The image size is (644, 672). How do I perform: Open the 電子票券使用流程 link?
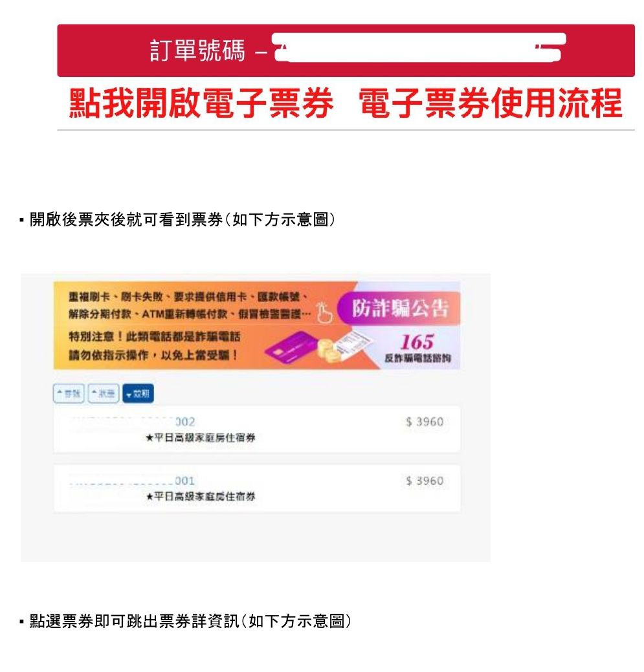(491, 103)
